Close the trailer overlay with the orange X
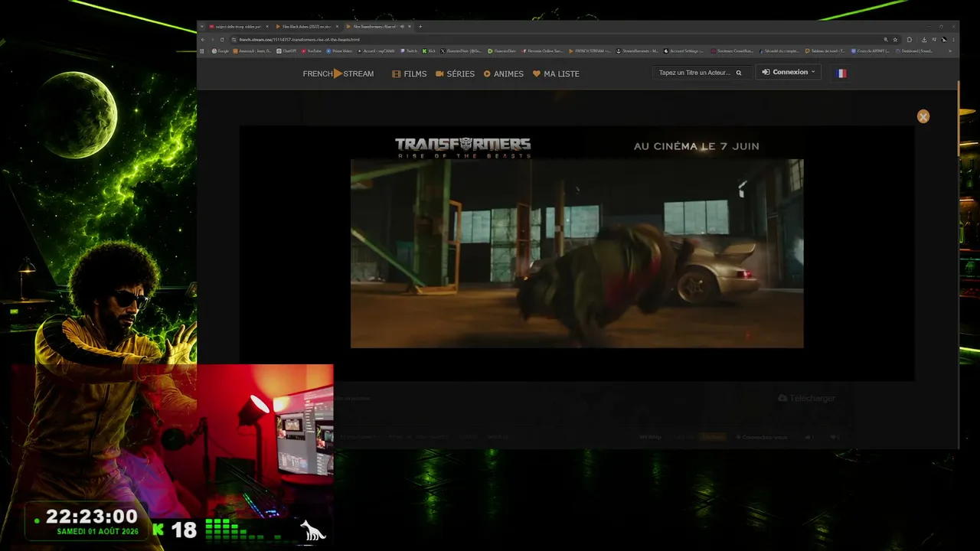980x551 pixels. click(x=923, y=116)
